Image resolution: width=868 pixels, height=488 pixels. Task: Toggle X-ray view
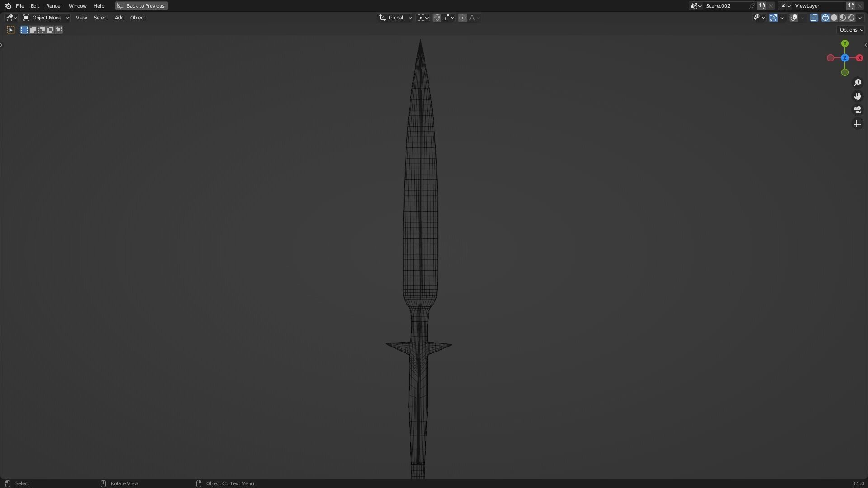click(814, 18)
